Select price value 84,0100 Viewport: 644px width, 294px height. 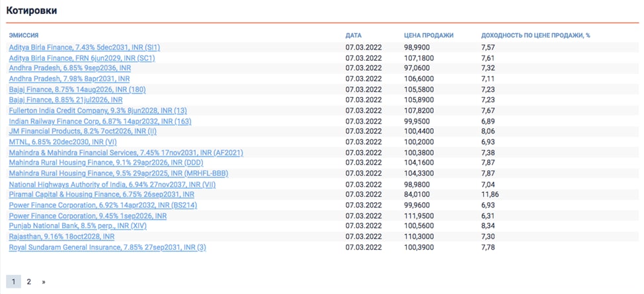point(417,195)
